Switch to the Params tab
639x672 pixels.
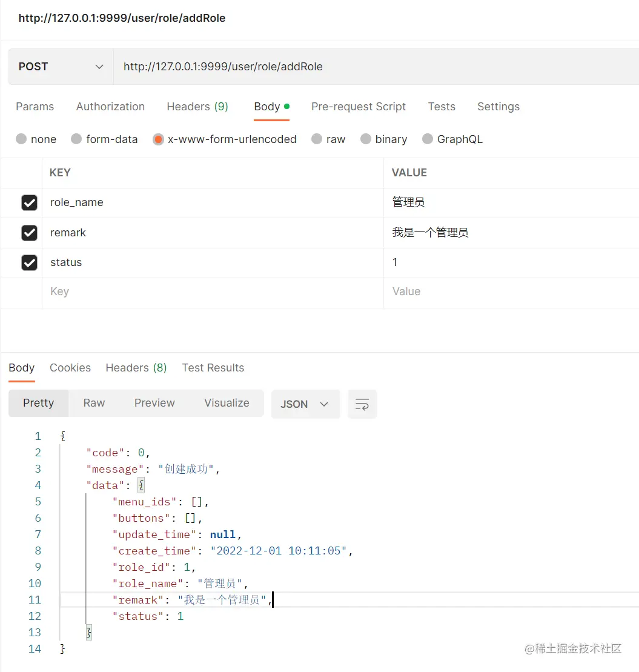pyautogui.click(x=35, y=106)
